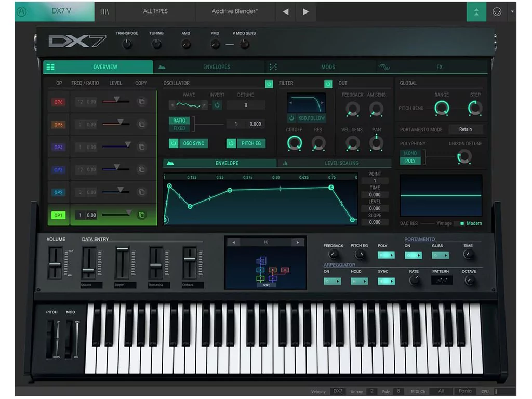Switch polyphony to MONO
This screenshot has width=532, height=399.
pyautogui.click(x=410, y=153)
